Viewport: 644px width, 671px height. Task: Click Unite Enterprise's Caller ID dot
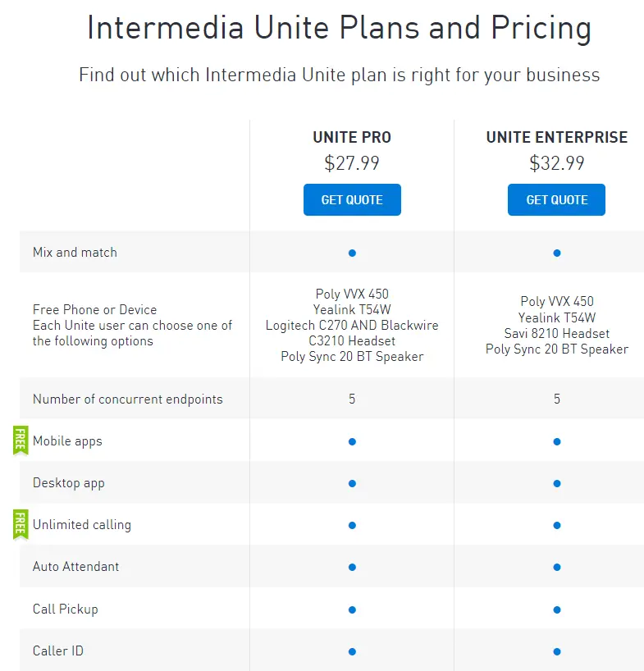pos(557,651)
